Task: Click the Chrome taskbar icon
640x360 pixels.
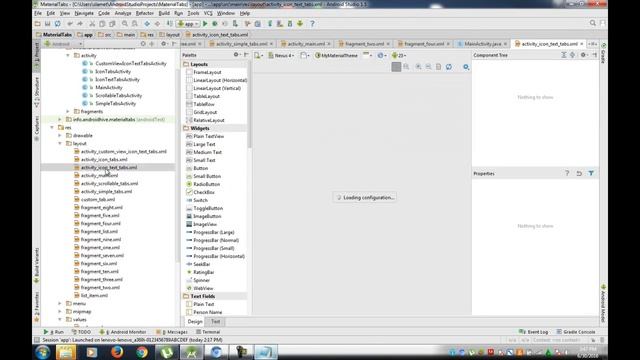Action: [142, 352]
